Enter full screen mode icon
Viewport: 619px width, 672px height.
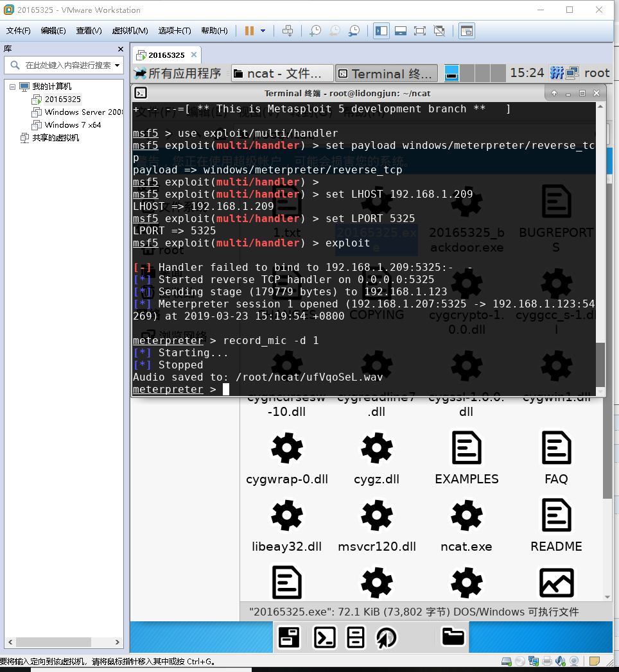coord(420,31)
